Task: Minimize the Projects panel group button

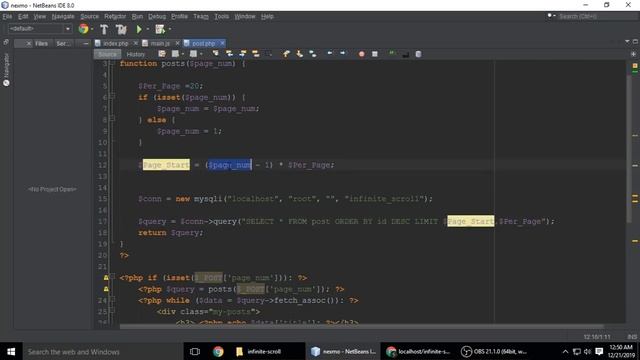Action: [85, 44]
